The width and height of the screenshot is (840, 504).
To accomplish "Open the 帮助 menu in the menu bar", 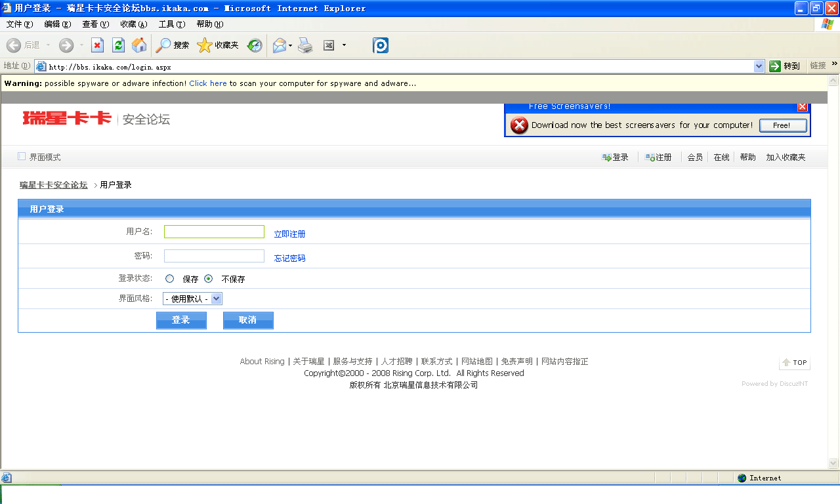I will (x=210, y=24).
